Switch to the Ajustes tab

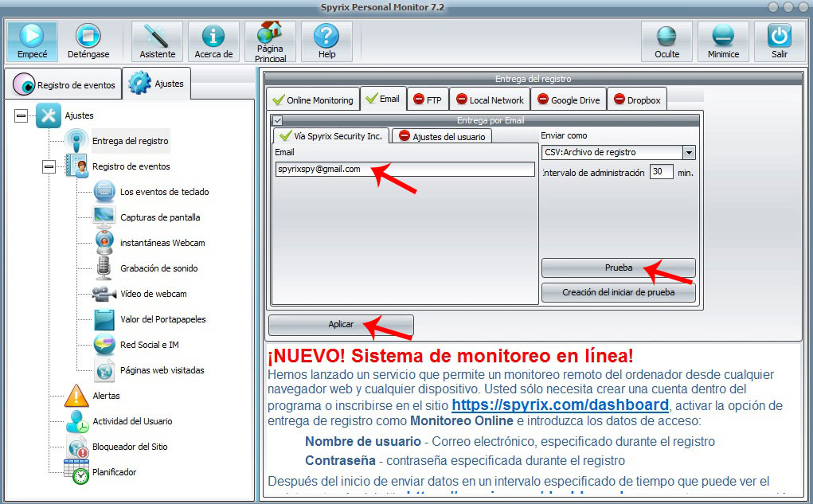157,83
